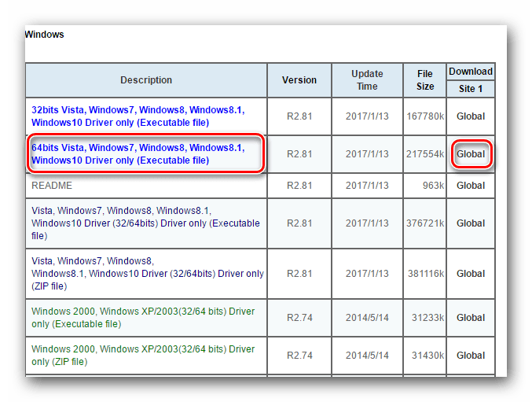Open Windows 2000/XP executable driver description

(143, 318)
